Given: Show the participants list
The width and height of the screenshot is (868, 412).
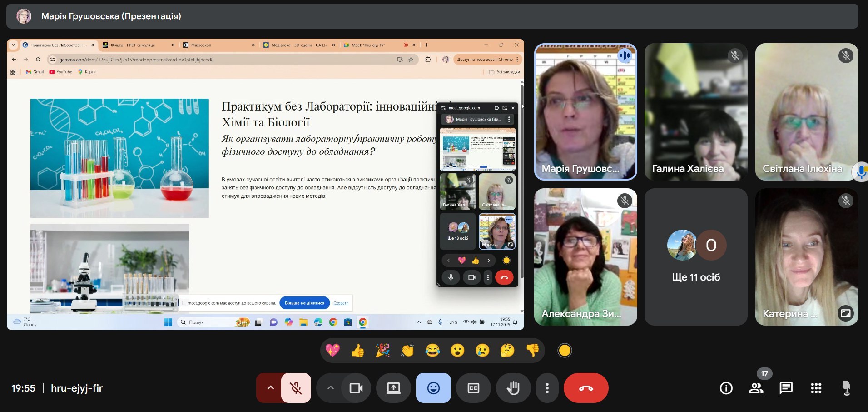Looking at the screenshot, I should [756, 388].
